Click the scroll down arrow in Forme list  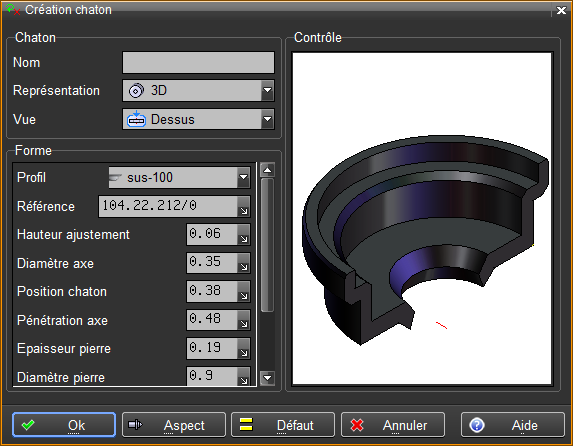coord(267,378)
